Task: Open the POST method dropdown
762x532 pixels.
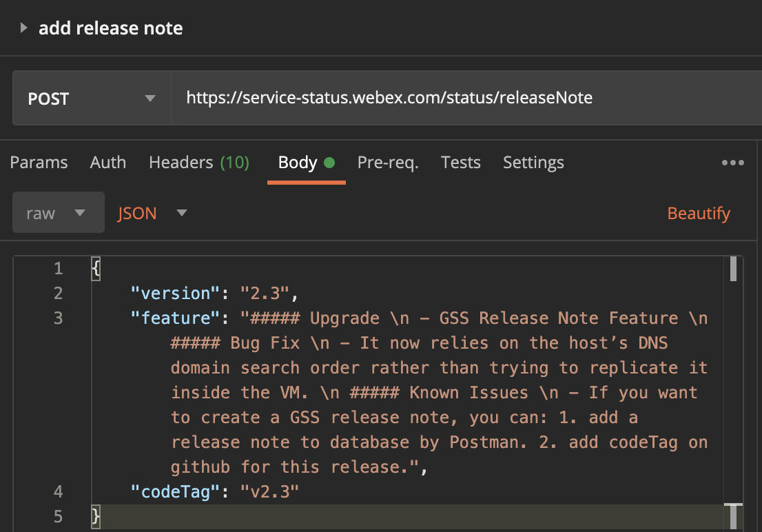Action: (92, 98)
